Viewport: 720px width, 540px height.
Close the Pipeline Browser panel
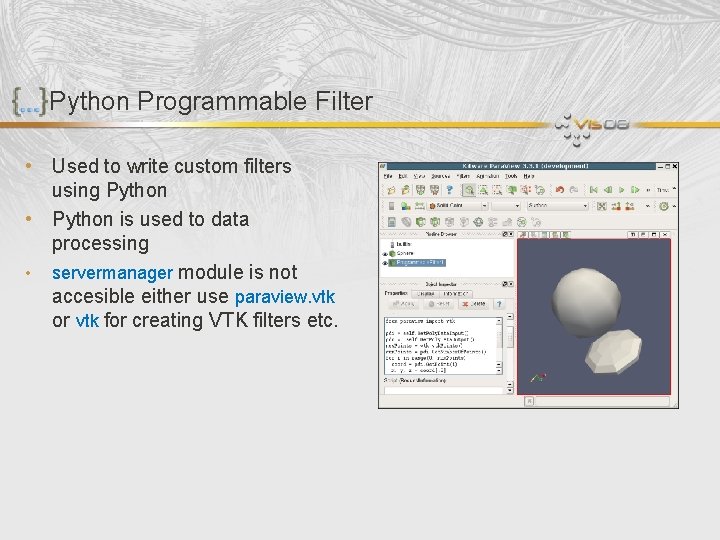click(511, 234)
